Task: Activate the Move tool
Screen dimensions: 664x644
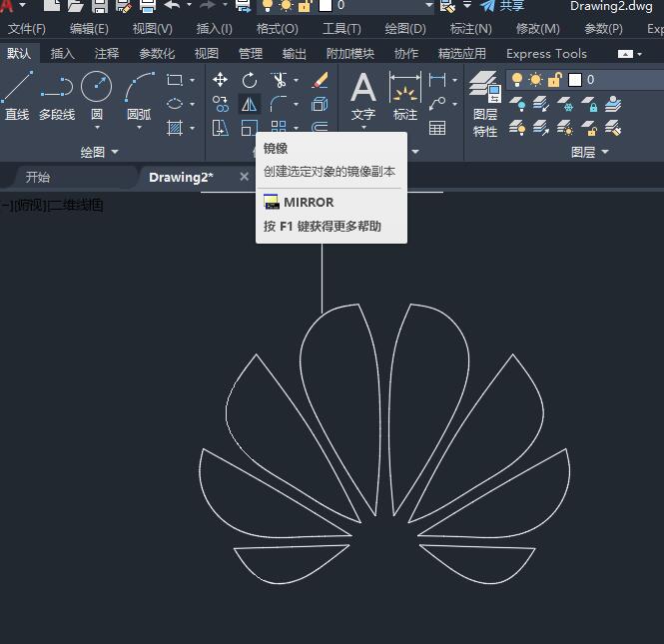Action: [221, 80]
